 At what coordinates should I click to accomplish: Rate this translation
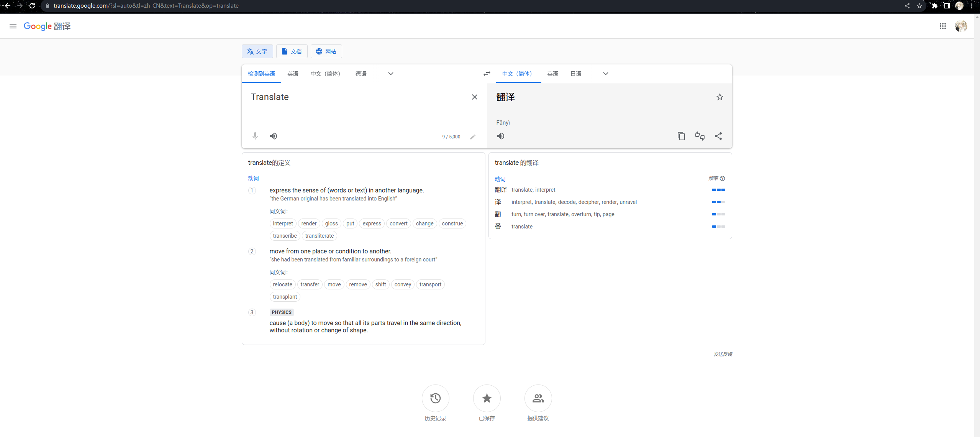[x=700, y=136]
